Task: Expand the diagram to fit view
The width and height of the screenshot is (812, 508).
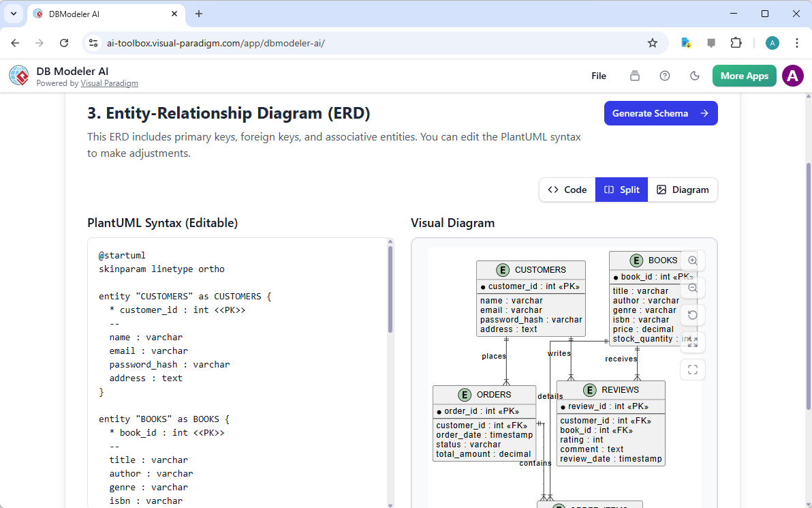Action: 692,342
